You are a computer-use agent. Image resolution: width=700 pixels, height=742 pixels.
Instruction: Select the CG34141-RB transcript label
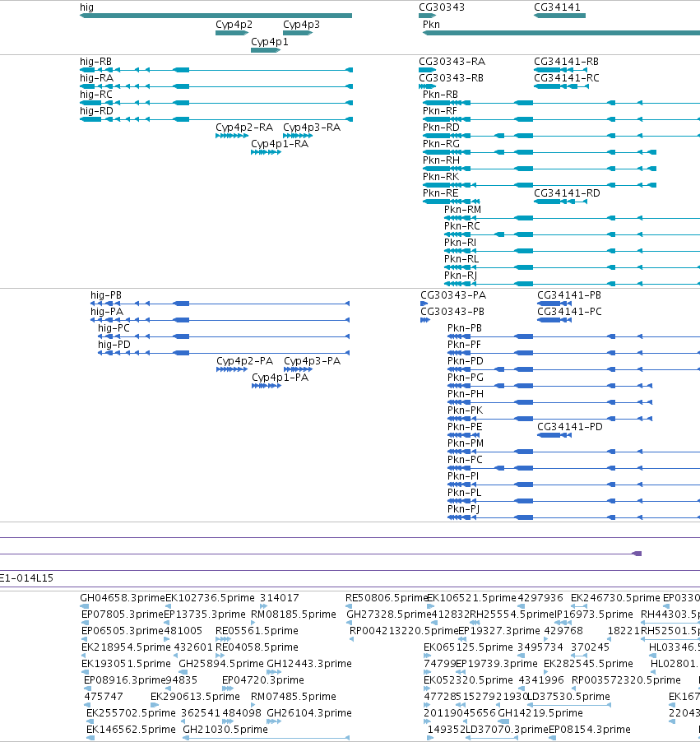566,62
